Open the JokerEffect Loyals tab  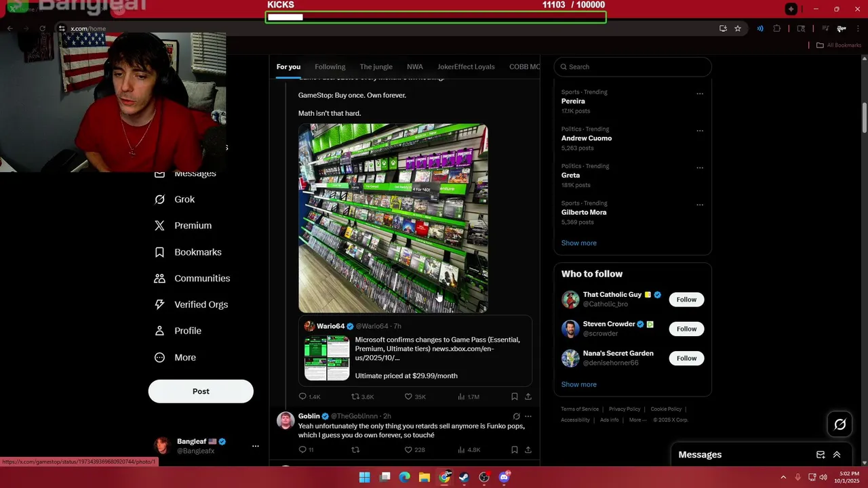pyautogui.click(x=466, y=66)
